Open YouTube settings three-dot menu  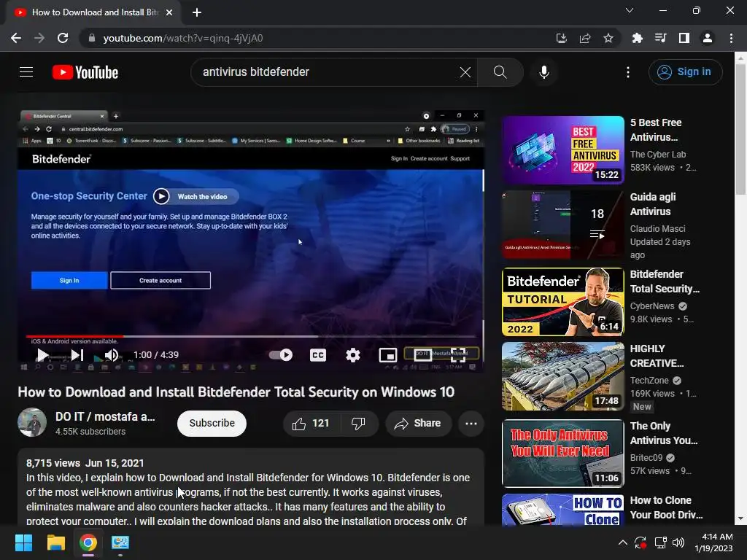coord(628,72)
